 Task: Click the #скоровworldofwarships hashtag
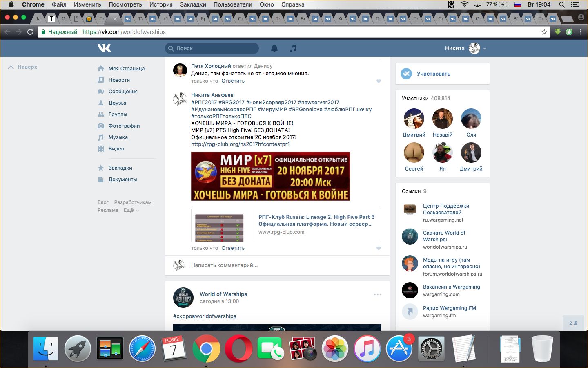205,316
